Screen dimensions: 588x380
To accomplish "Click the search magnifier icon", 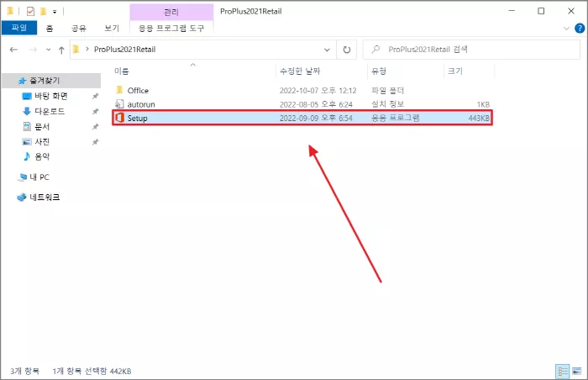I will (375, 50).
